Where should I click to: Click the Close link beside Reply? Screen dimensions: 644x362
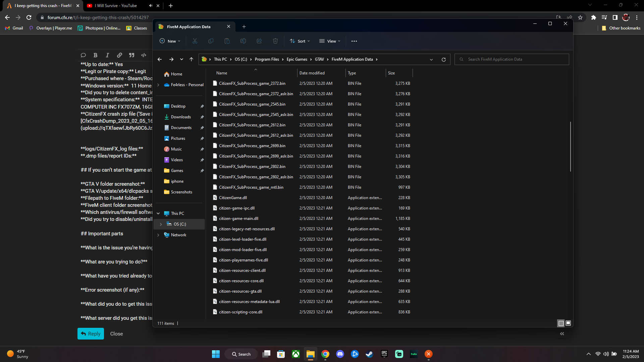(x=116, y=334)
